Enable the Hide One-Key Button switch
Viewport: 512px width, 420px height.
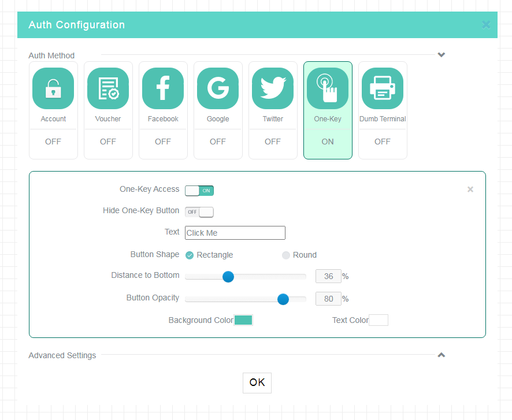[199, 212]
